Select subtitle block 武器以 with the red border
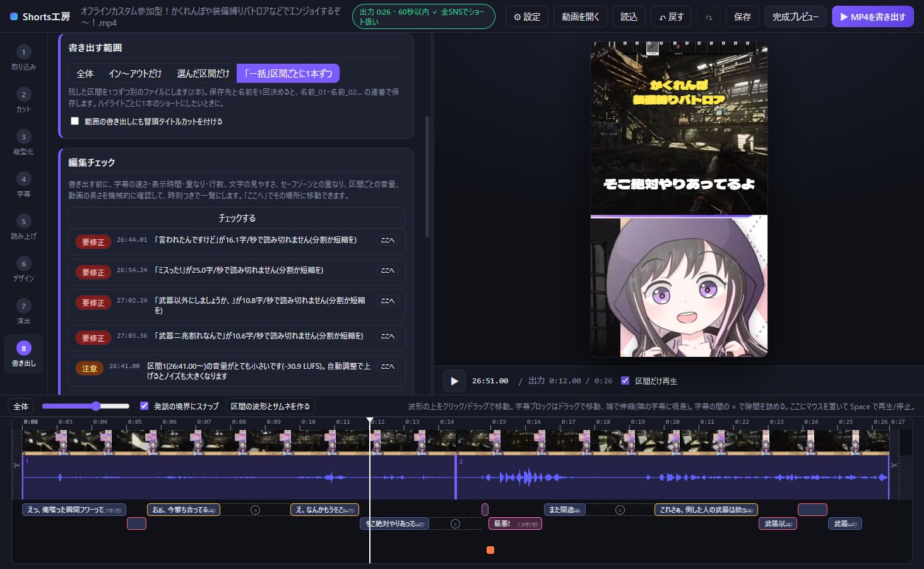Screen dimensions: 924x569 tap(778, 524)
